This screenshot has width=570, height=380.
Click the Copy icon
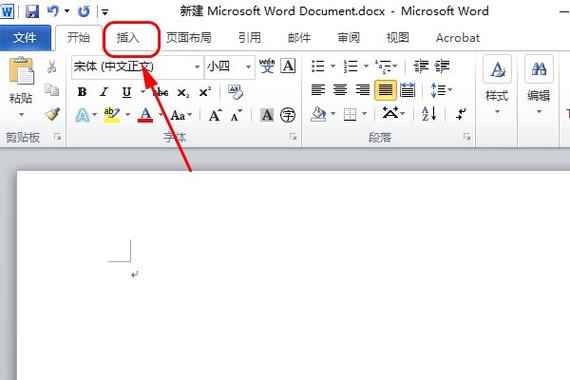click(x=52, y=89)
